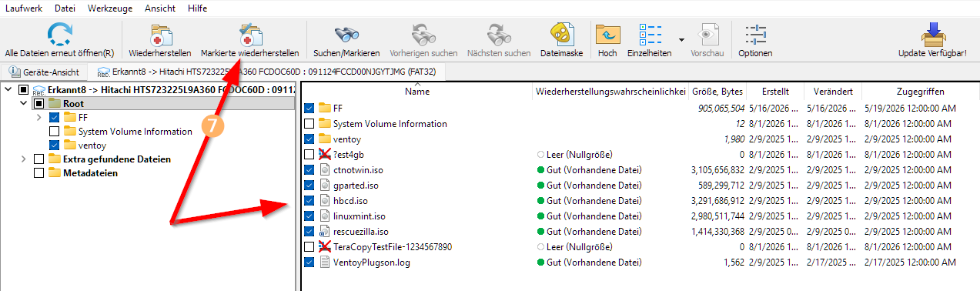Viewport: 980px width, 291px height.
Task: Click Metadateien folder icon in tree
Action: point(55,172)
